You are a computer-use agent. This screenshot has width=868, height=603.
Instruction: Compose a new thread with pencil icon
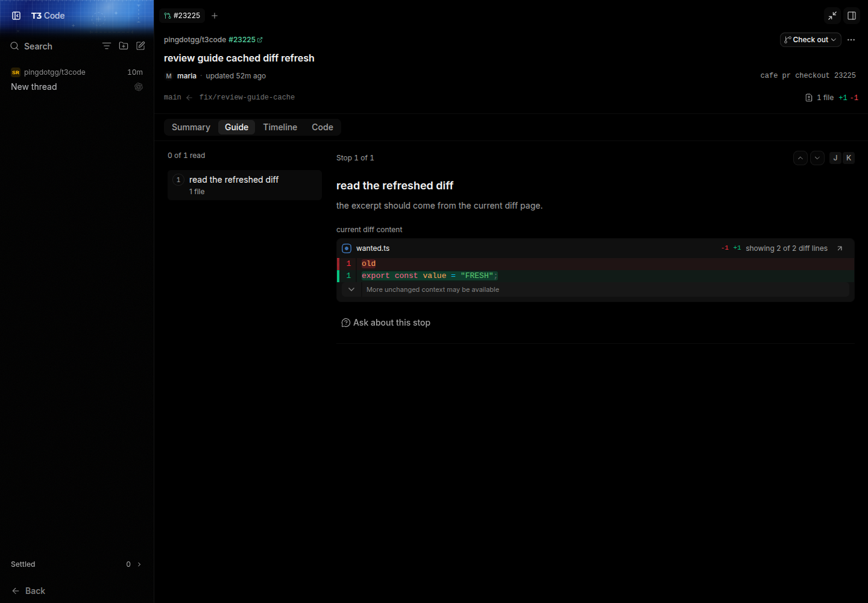click(140, 46)
